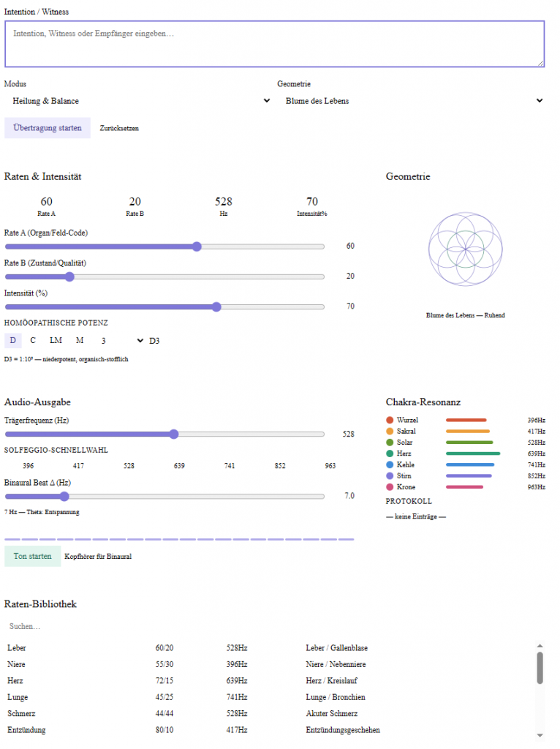This screenshot has height=749, width=560.
Task: Select the C potency scale
Action: click(x=33, y=341)
